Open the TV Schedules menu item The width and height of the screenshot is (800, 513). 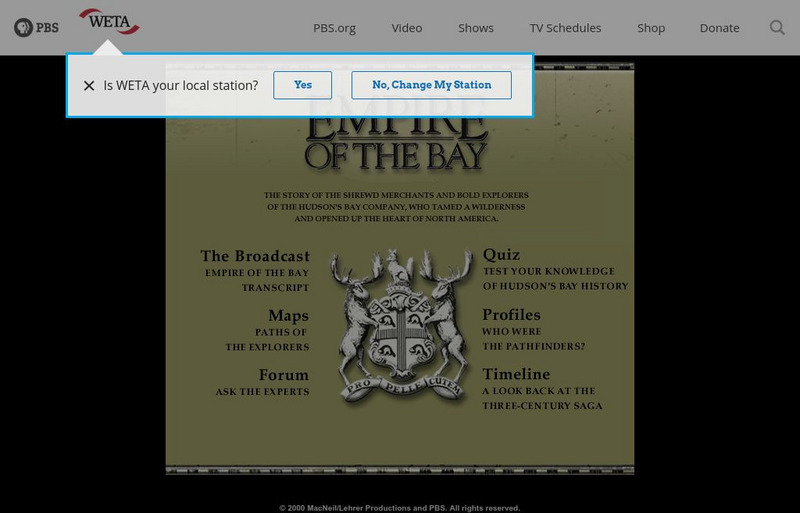(x=565, y=28)
